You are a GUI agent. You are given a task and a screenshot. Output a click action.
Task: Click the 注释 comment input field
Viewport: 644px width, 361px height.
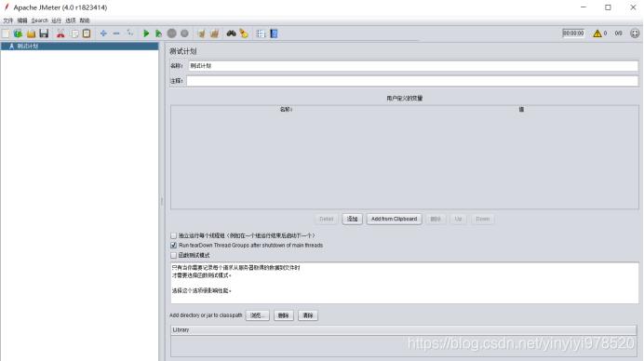pos(412,81)
